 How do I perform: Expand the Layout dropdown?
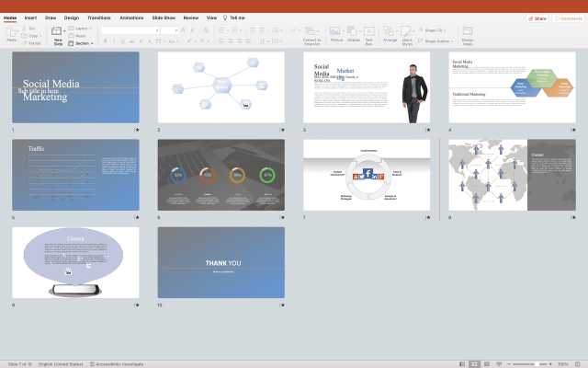(x=81, y=29)
